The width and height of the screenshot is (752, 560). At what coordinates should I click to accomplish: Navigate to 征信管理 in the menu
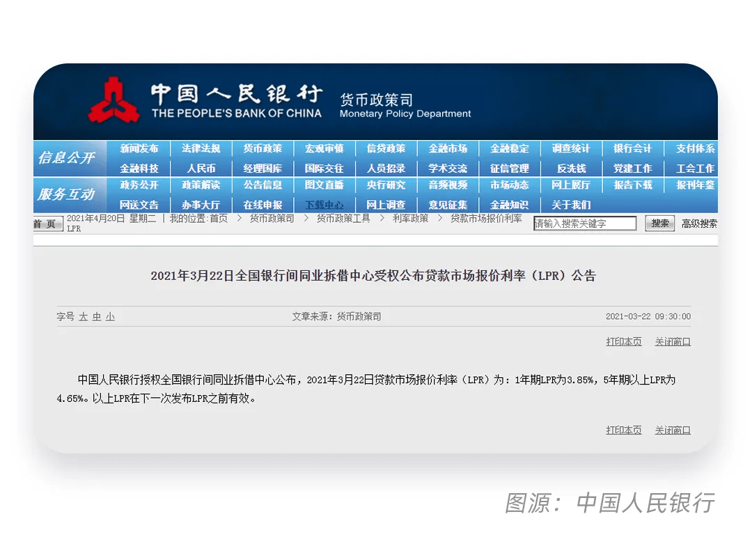tap(509, 169)
